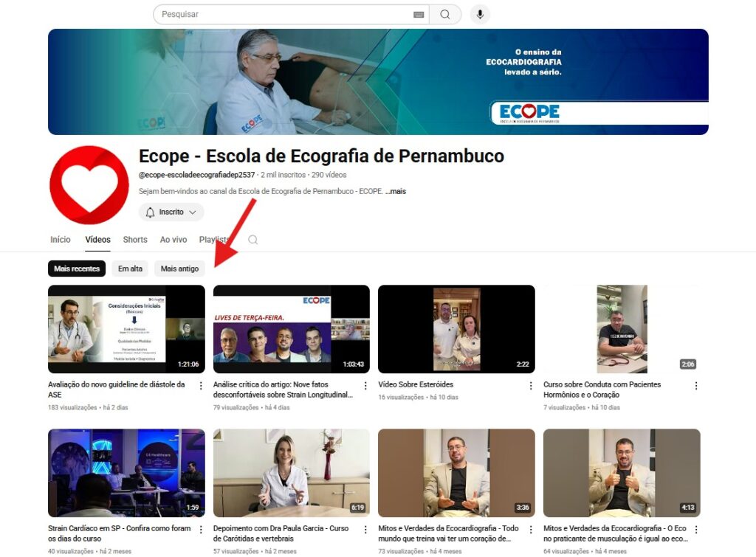Click '57 visualizações • há 2 meses' text

255,551
